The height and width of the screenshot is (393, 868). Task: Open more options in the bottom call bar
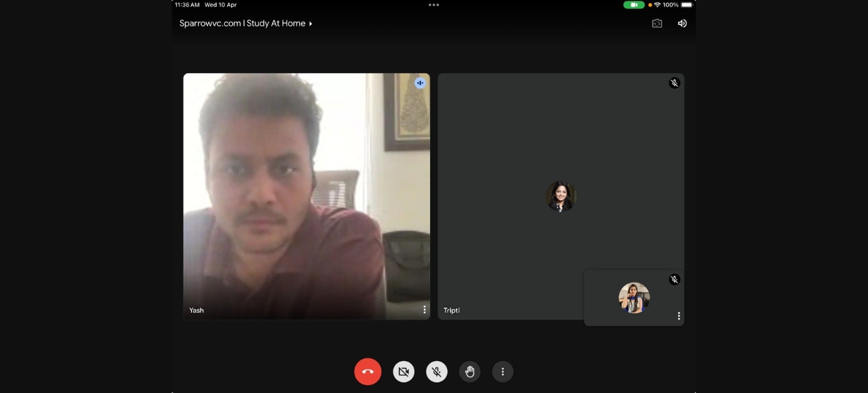(x=502, y=371)
